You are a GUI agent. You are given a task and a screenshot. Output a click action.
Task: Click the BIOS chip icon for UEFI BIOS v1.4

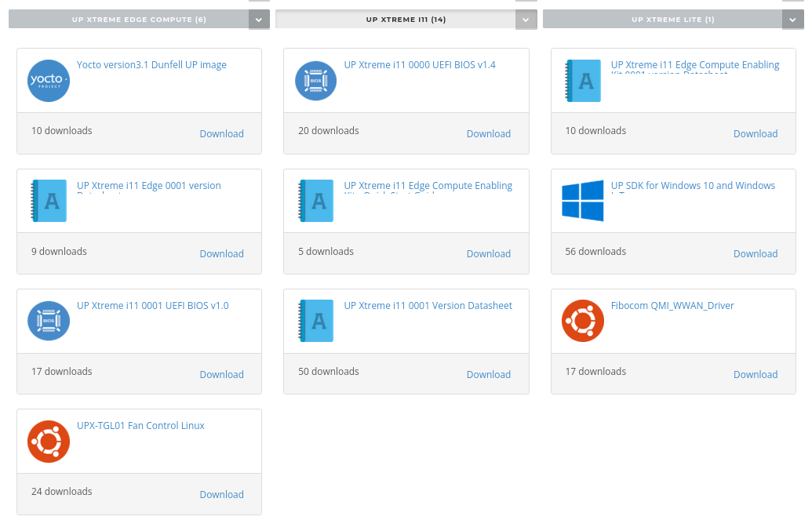pyautogui.click(x=315, y=81)
